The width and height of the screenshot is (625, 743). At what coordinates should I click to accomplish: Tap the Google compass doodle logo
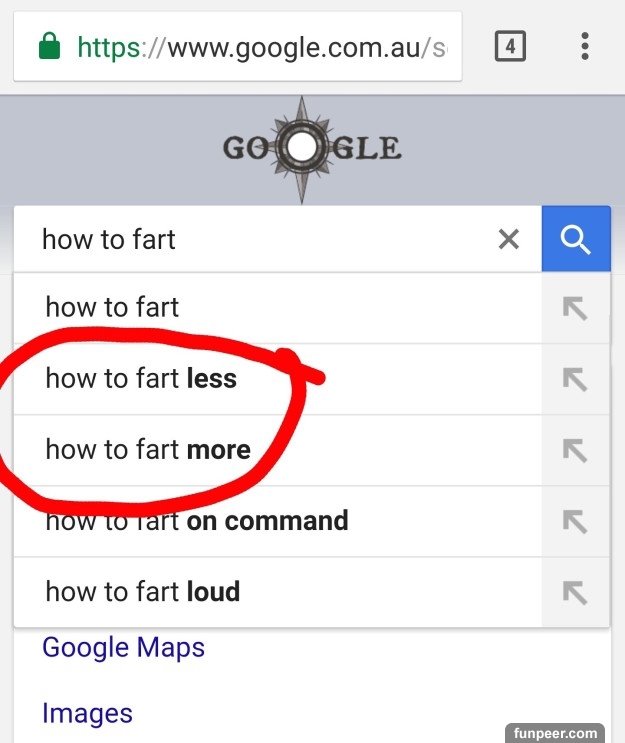coord(311,149)
